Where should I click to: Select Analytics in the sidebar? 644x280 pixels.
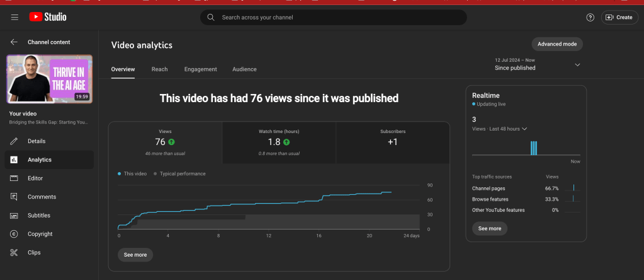49,160
